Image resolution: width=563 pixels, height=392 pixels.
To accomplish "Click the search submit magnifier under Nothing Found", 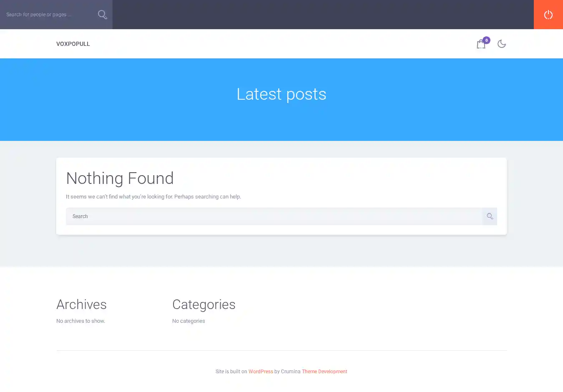I will click(x=490, y=216).
